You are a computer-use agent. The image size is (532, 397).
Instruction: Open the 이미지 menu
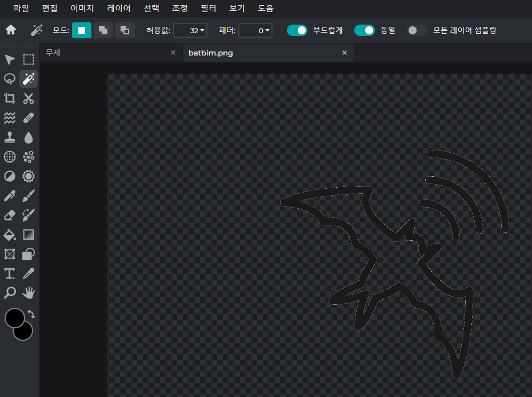[x=82, y=8]
